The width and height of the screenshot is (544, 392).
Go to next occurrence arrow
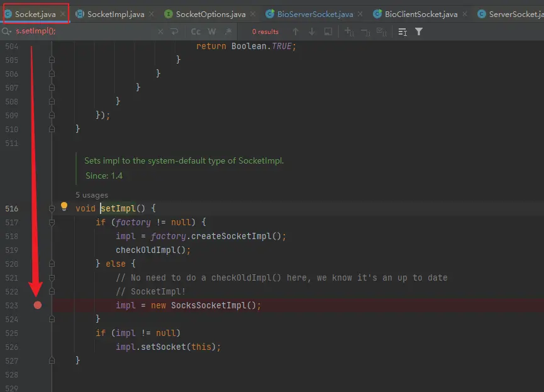click(311, 31)
